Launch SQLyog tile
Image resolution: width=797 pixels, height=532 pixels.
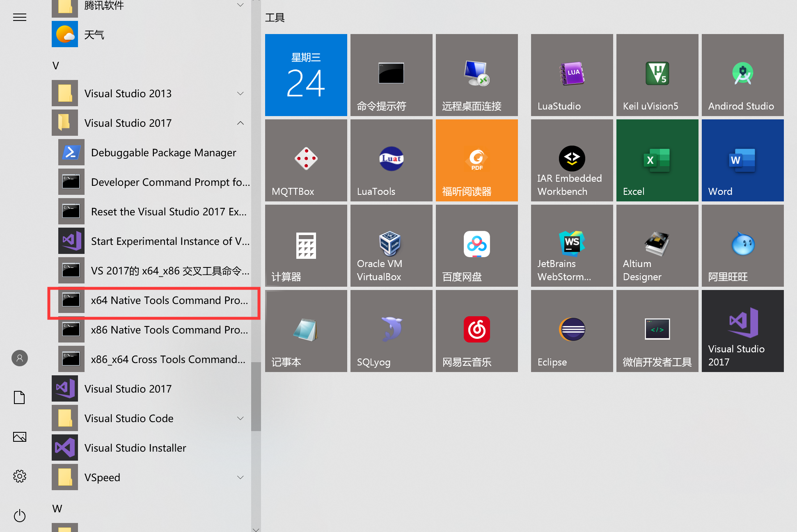[x=391, y=331]
